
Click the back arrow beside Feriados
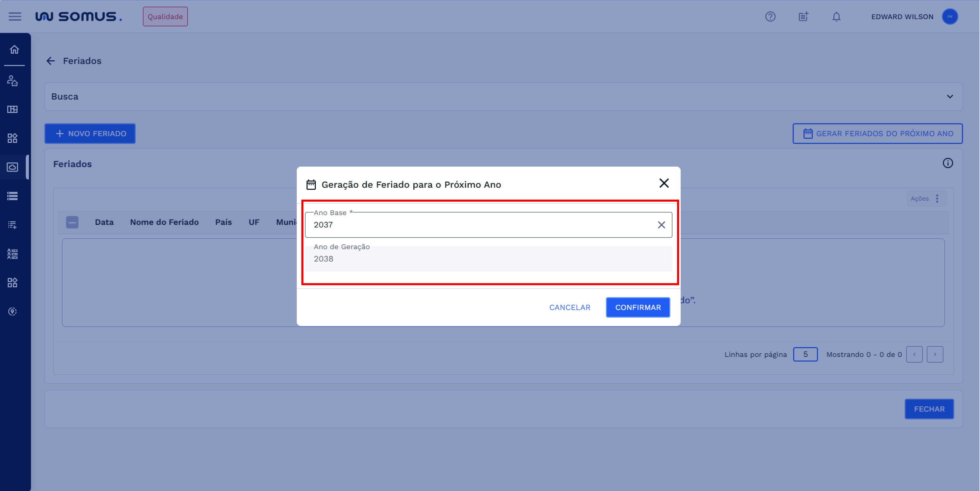point(51,61)
